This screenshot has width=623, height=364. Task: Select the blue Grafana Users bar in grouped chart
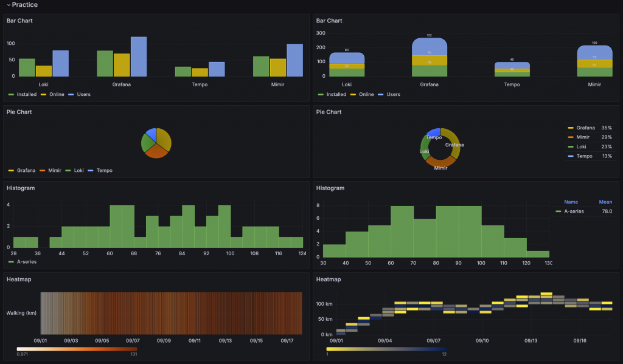tap(139, 57)
